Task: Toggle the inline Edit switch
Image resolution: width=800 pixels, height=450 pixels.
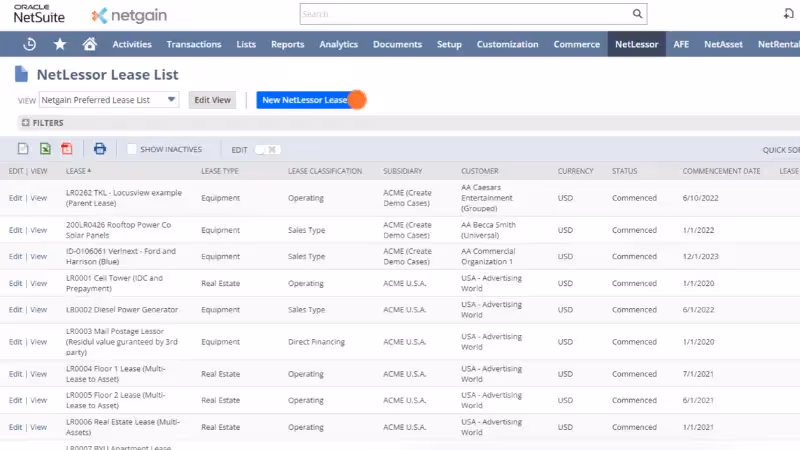Action: click(267, 149)
